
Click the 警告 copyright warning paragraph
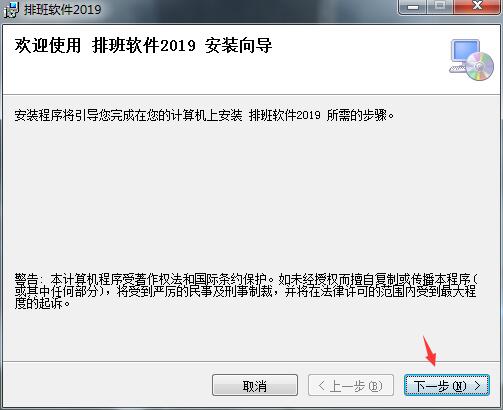[x=246, y=291]
